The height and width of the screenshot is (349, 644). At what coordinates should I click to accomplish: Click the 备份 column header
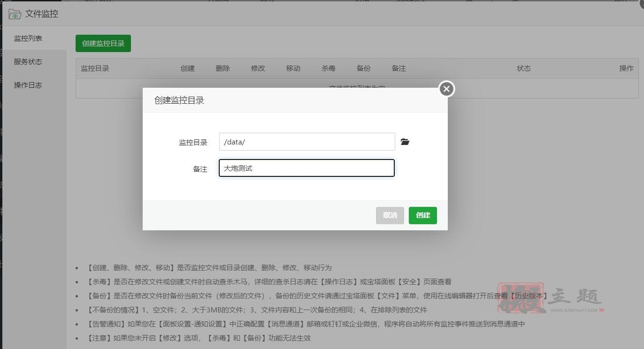364,68
